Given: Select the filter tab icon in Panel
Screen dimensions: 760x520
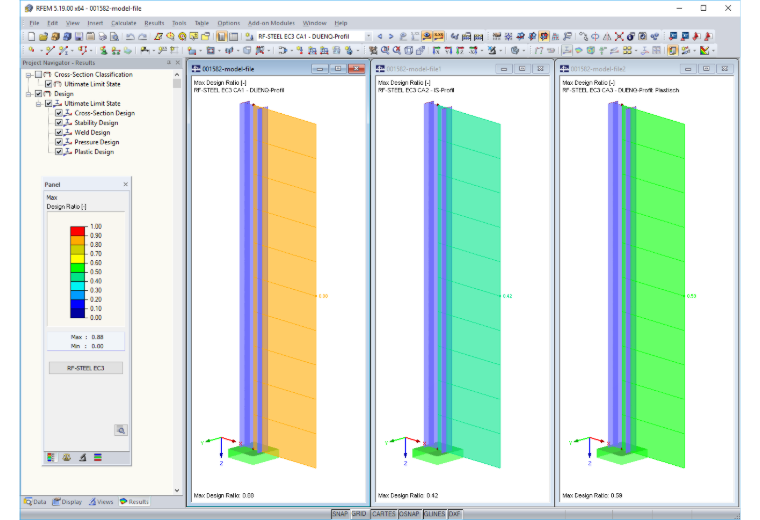Looking at the screenshot, I should click(82, 457).
